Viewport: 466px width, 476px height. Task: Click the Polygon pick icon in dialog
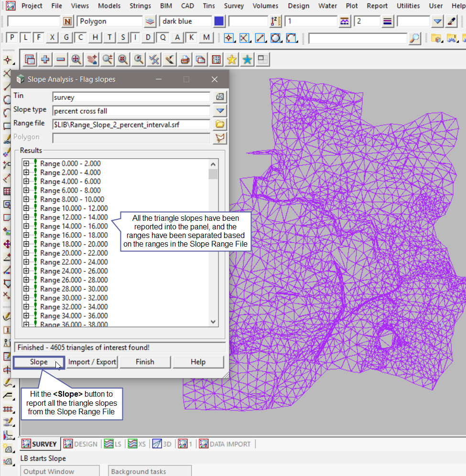220,138
